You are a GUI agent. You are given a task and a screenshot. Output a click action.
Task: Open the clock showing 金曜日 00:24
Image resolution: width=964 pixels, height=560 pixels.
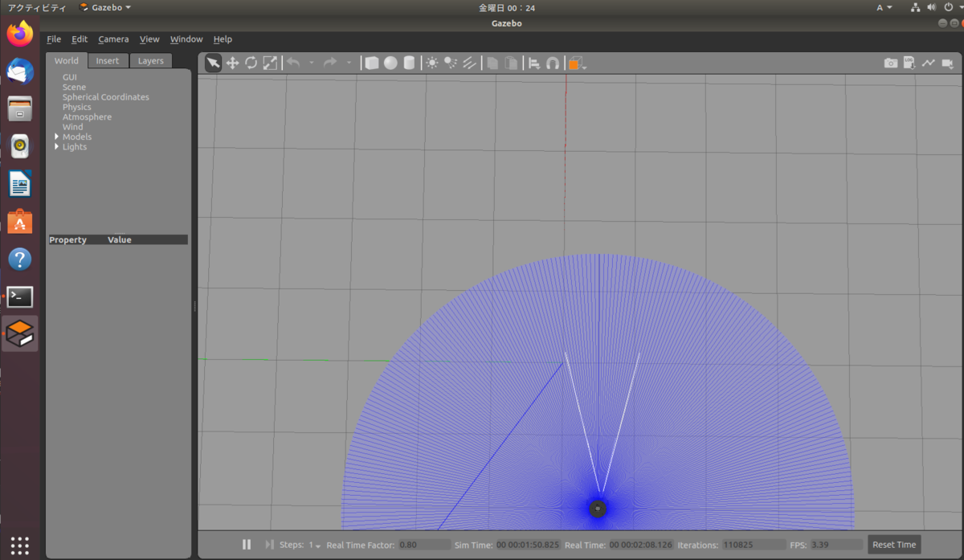(x=507, y=7)
